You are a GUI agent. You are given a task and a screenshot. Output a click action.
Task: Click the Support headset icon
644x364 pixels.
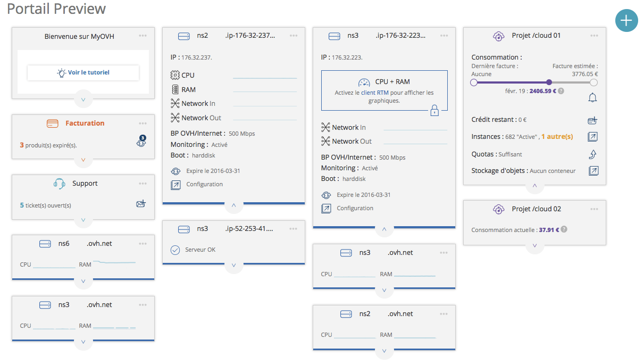tap(59, 184)
